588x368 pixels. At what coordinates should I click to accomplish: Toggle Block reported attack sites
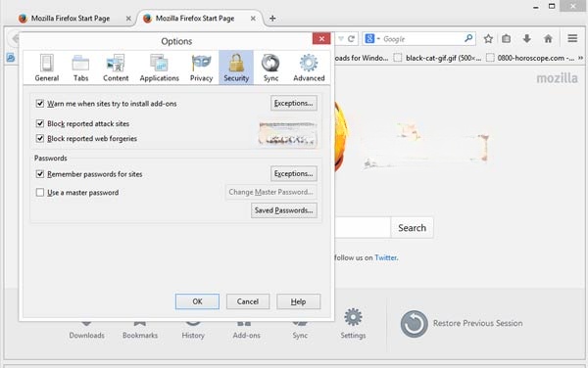point(40,123)
